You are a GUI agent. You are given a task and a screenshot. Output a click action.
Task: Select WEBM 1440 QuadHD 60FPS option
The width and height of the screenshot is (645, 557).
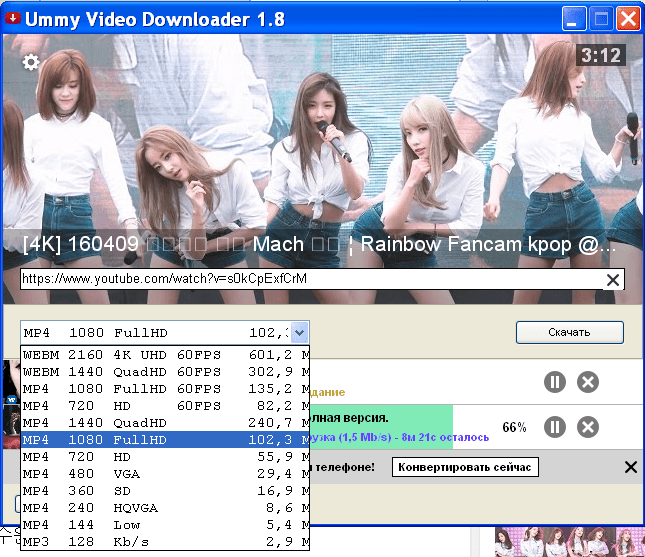(165, 371)
